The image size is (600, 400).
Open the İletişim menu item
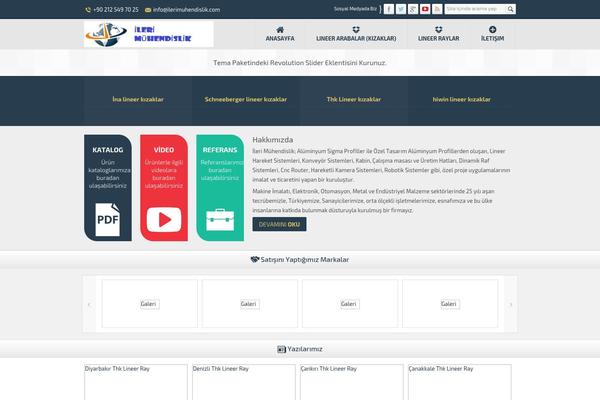click(x=492, y=38)
